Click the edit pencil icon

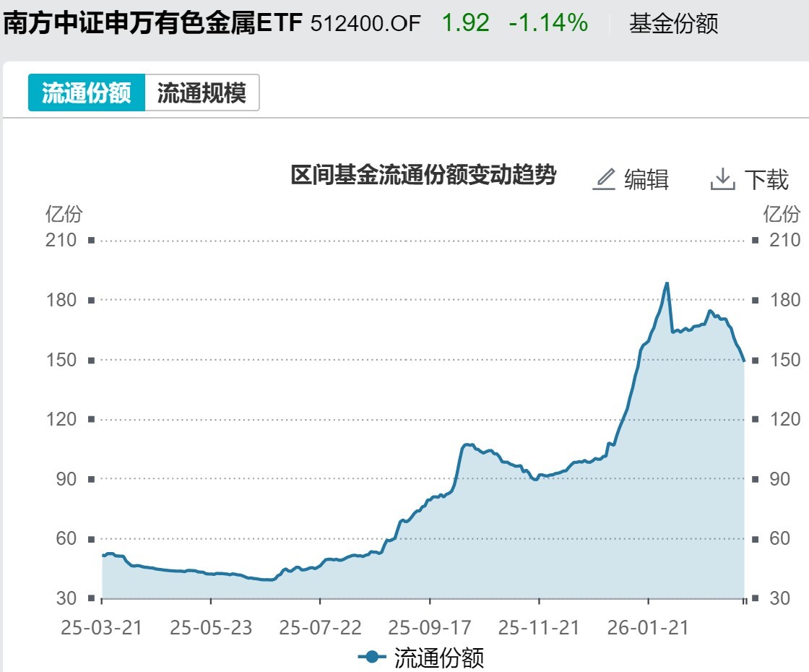coord(605,177)
